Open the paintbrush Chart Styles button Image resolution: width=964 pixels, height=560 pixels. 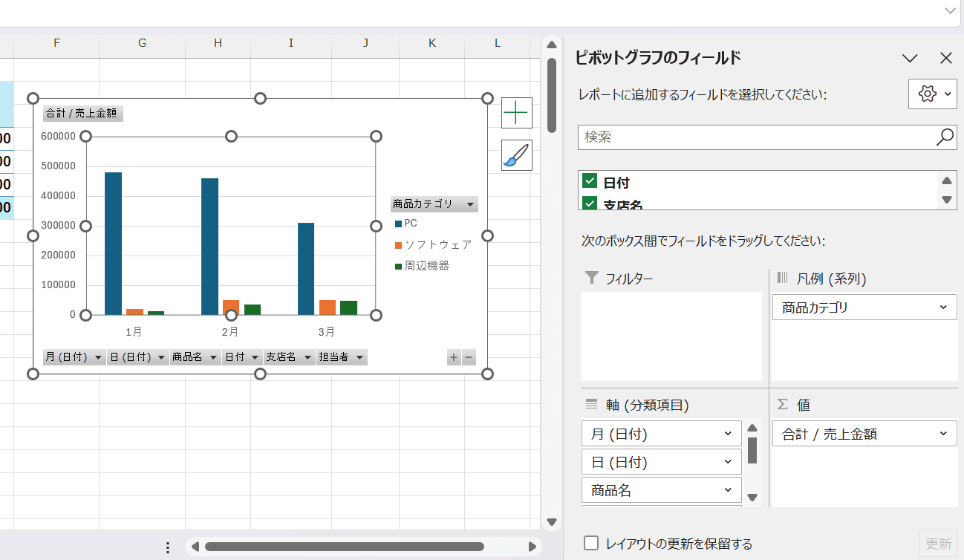516,155
